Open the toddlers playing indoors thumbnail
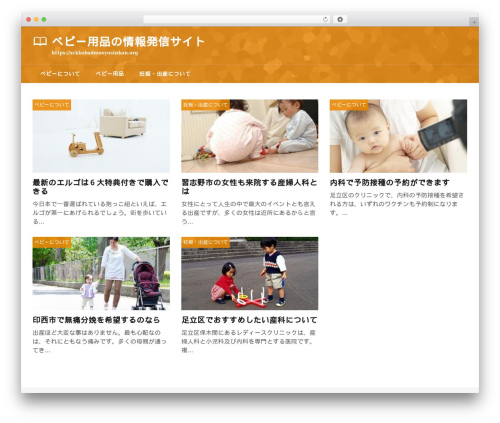This screenshot has height=423, width=500. [x=250, y=136]
